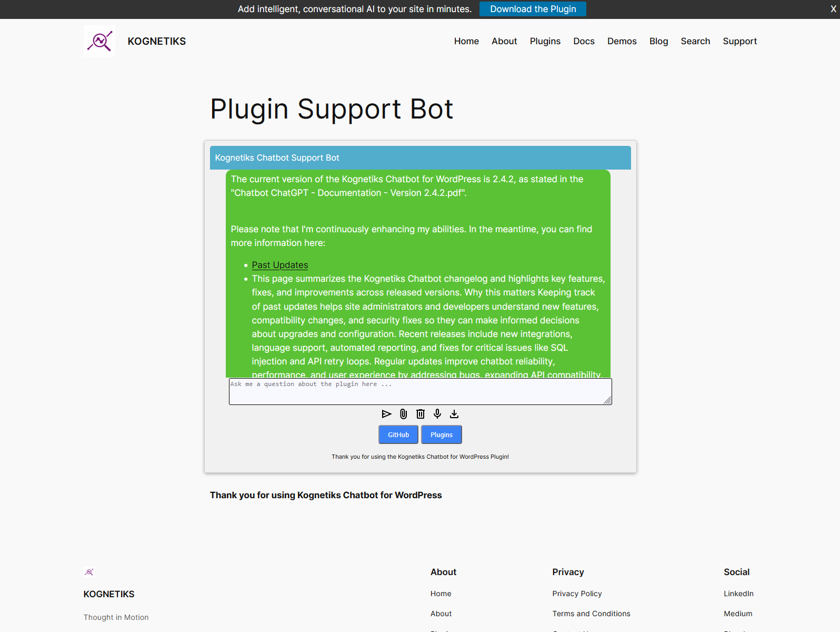Image resolution: width=840 pixels, height=632 pixels.
Task: Visit the Medium social link
Action: pos(738,614)
